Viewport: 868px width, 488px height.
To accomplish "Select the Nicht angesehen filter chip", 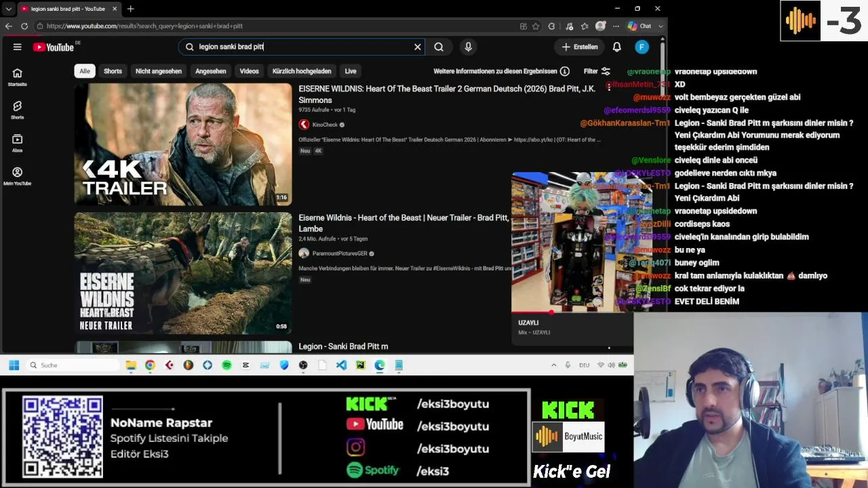I will 159,71.
